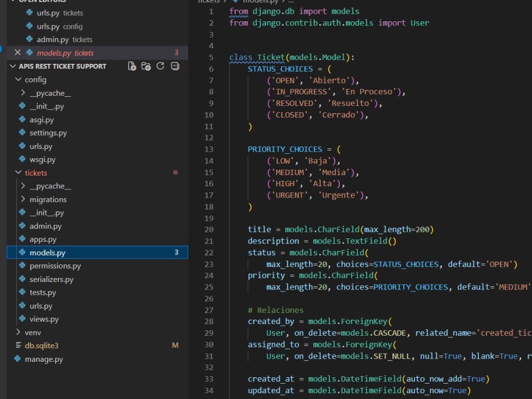Click 'created_by' on line 28
The height and width of the screenshot is (399, 532).
click(x=271, y=321)
